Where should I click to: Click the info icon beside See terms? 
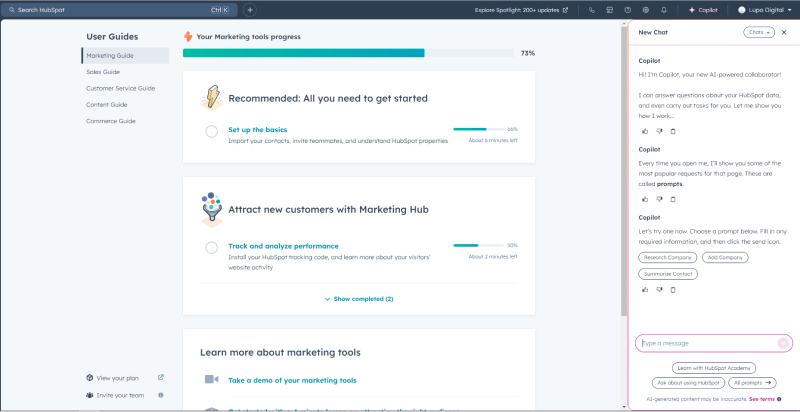779,399
